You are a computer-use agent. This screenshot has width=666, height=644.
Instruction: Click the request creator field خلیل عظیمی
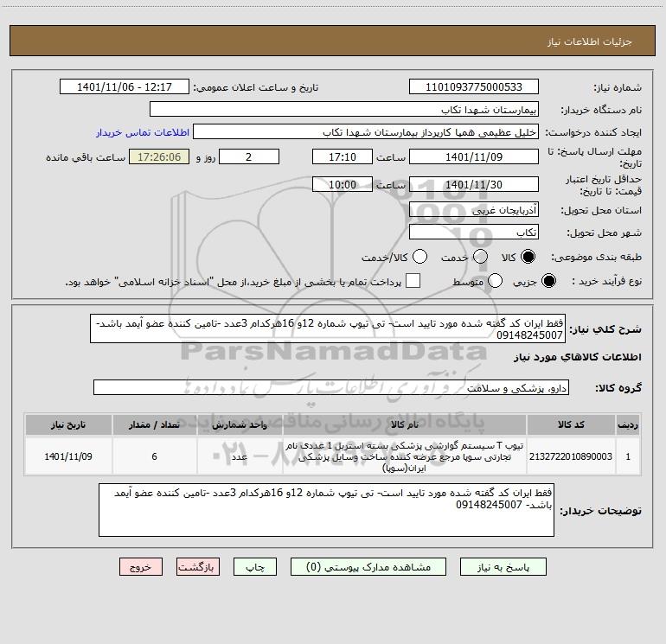coord(366,132)
